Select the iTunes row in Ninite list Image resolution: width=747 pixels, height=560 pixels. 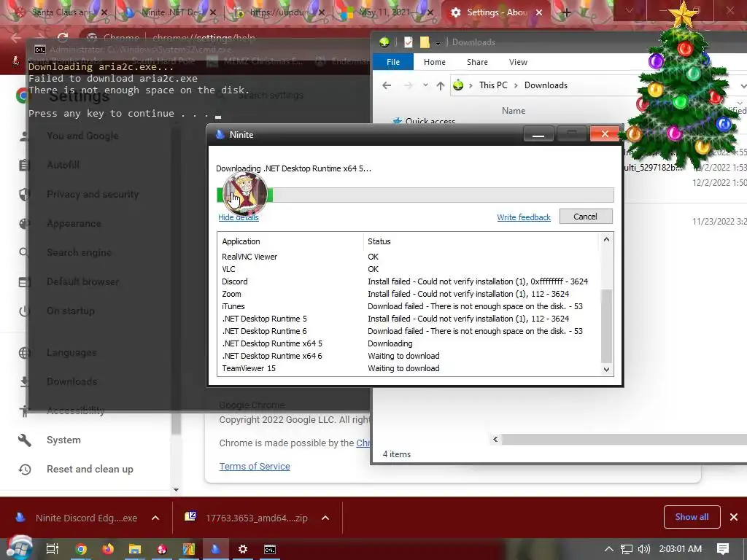409,306
